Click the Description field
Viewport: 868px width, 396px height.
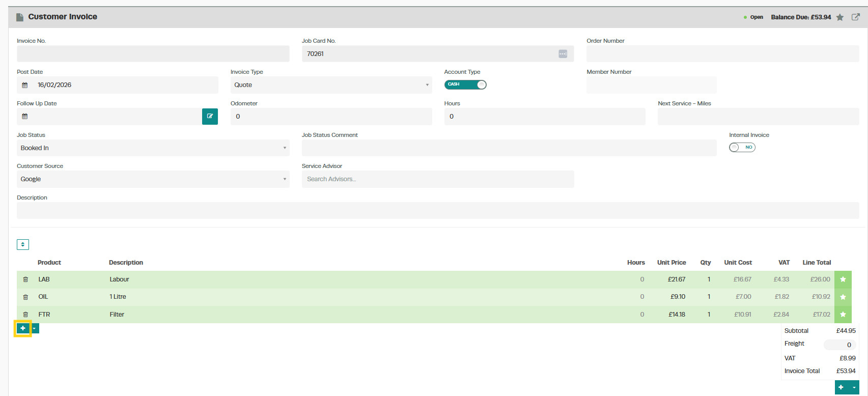coord(438,211)
